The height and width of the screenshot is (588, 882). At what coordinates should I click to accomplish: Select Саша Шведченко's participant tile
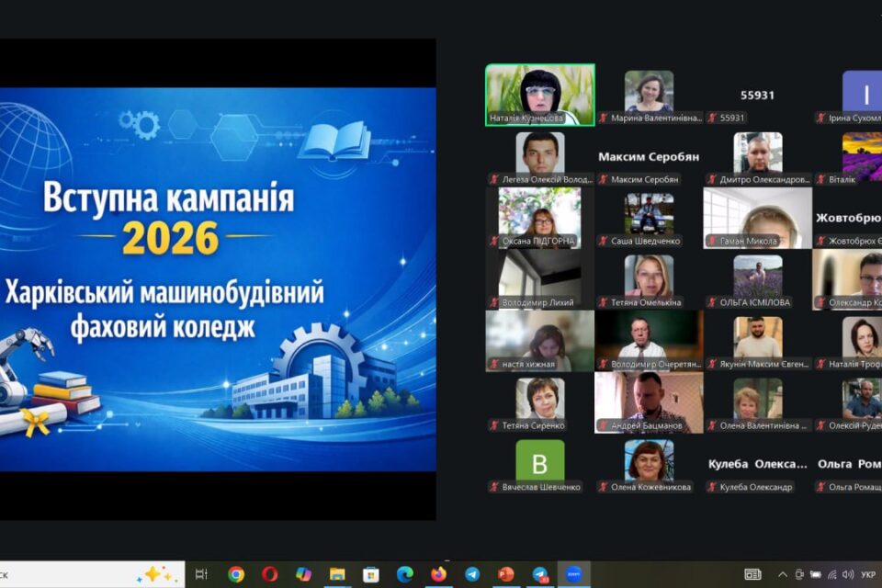[x=650, y=218]
